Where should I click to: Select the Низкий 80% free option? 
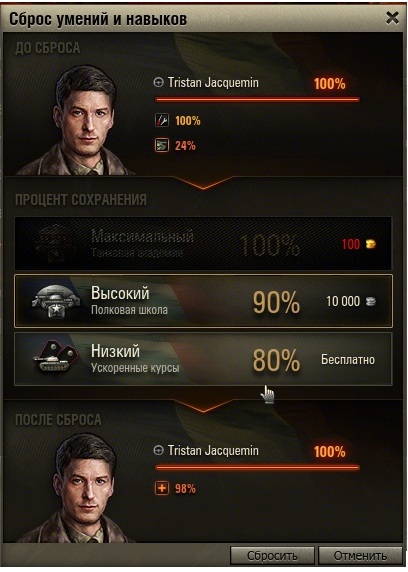point(203,359)
